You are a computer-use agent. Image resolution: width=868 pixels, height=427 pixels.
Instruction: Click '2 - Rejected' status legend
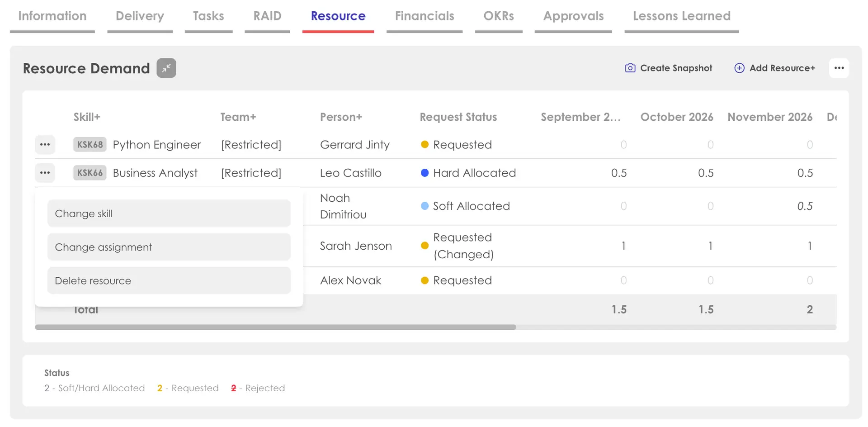pos(258,388)
